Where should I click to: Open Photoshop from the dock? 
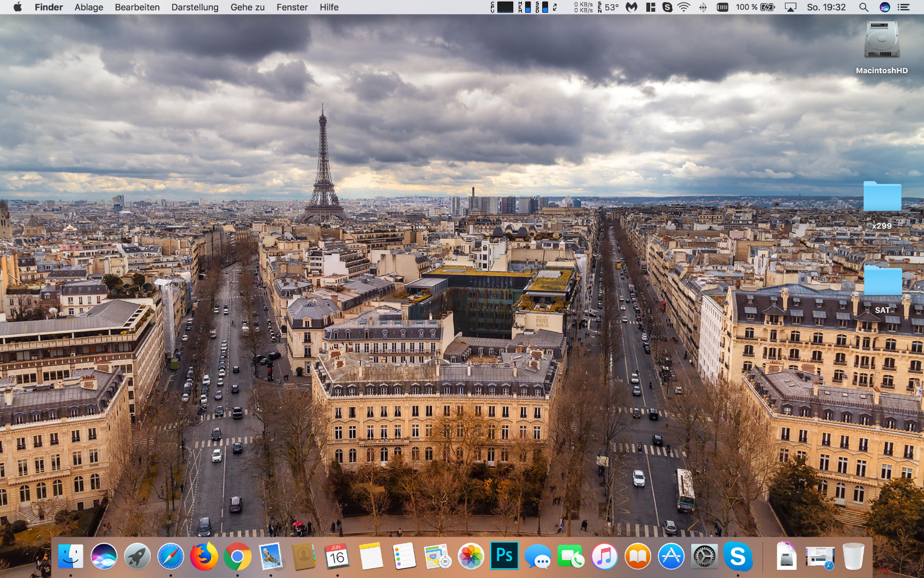pos(504,556)
